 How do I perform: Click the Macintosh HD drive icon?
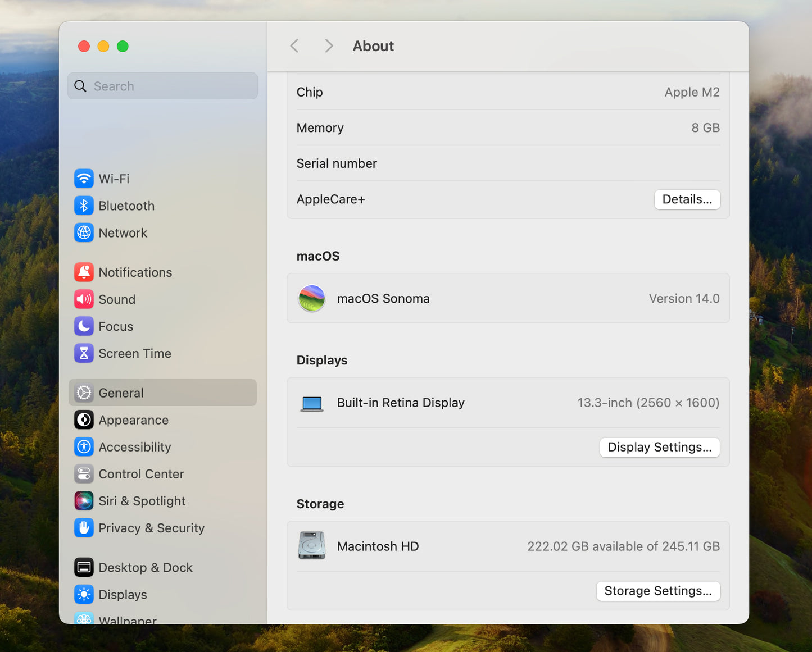312,546
